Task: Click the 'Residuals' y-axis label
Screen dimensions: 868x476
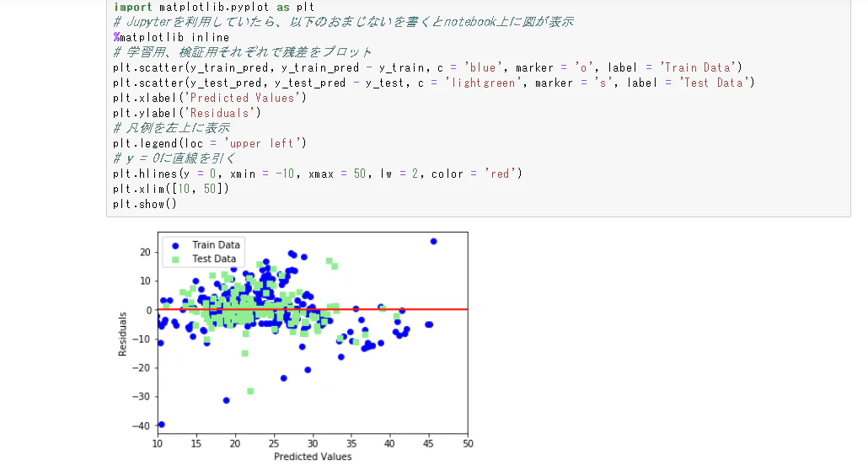Action: click(x=122, y=334)
